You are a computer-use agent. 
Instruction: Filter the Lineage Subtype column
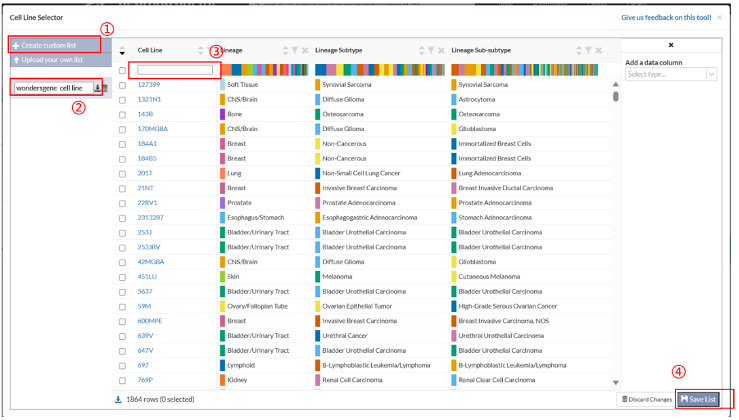431,50
